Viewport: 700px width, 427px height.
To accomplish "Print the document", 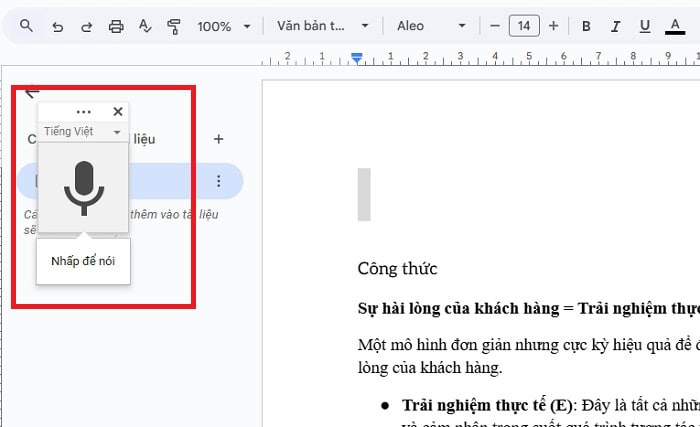I will (116, 26).
